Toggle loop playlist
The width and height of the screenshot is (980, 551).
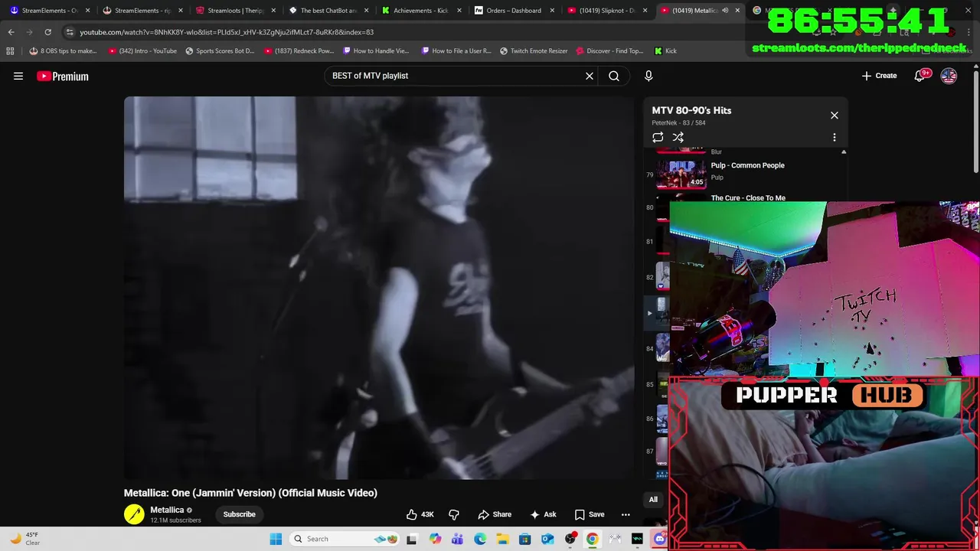[x=658, y=137]
